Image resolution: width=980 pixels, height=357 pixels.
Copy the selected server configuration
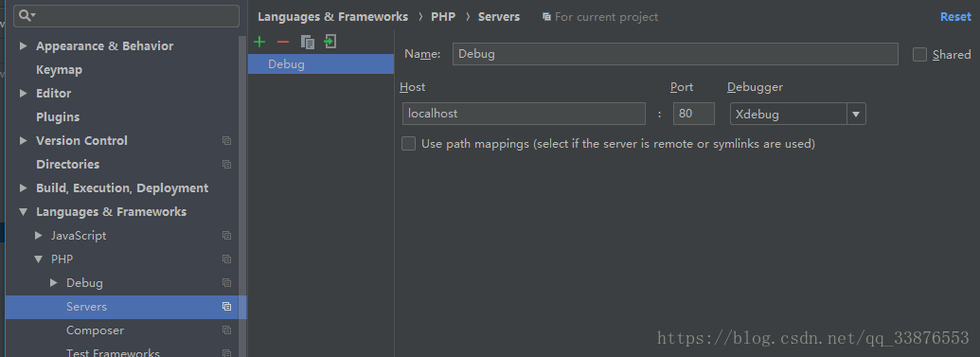[x=307, y=42]
